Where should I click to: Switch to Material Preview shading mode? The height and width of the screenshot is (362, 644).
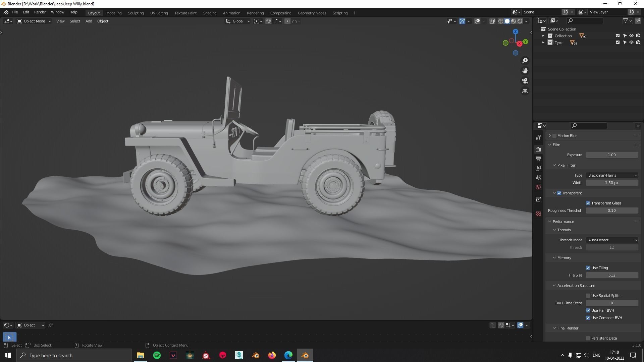click(x=513, y=21)
